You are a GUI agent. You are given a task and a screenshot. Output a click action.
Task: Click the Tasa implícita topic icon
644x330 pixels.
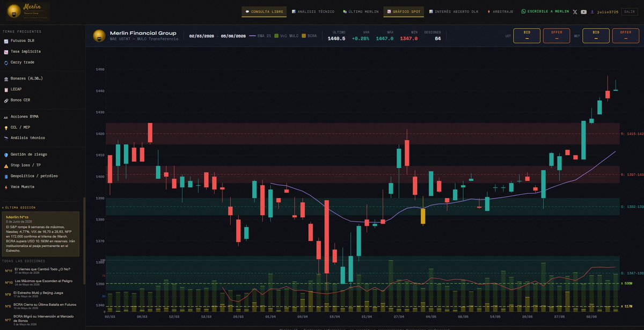tap(6, 52)
